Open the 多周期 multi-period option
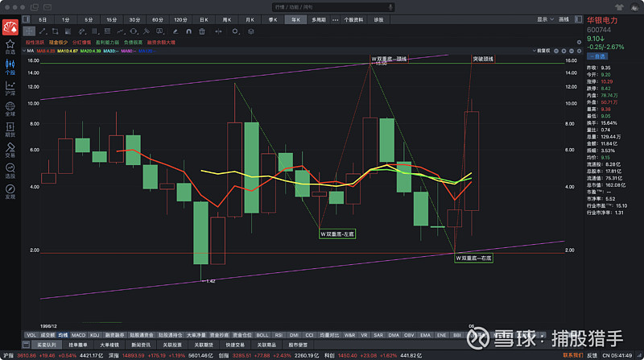Viewport: 644px width, 360px height. 318,19
